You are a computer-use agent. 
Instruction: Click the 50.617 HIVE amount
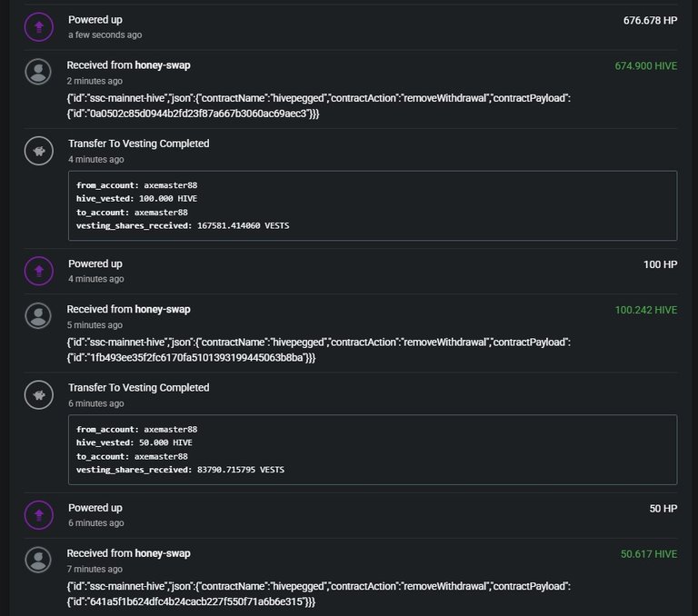pyautogui.click(x=649, y=554)
